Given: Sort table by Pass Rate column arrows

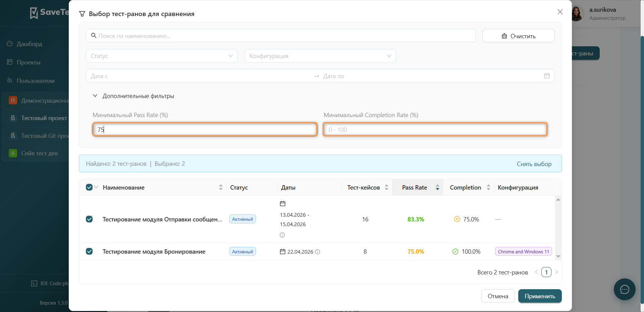Looking at the screenshot, I should point(437,188).
